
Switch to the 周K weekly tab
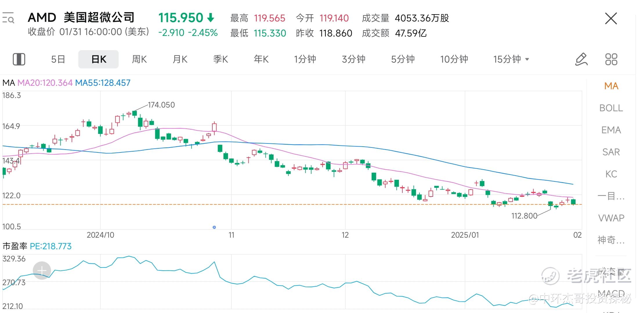click(139, 59)
